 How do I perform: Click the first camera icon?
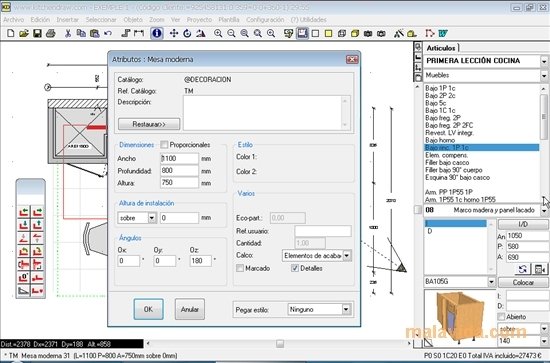tap(368, 34)
